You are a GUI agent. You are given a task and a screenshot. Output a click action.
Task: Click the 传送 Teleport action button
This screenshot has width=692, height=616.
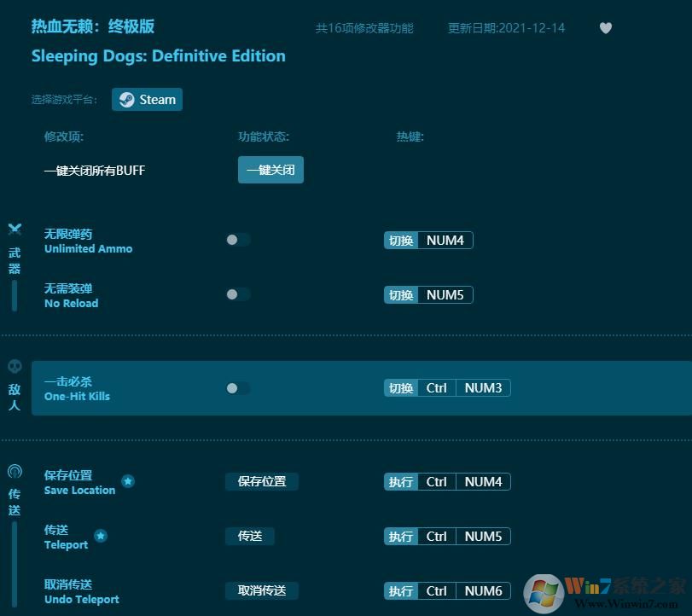pyautogui.click(x=251, y=536)
